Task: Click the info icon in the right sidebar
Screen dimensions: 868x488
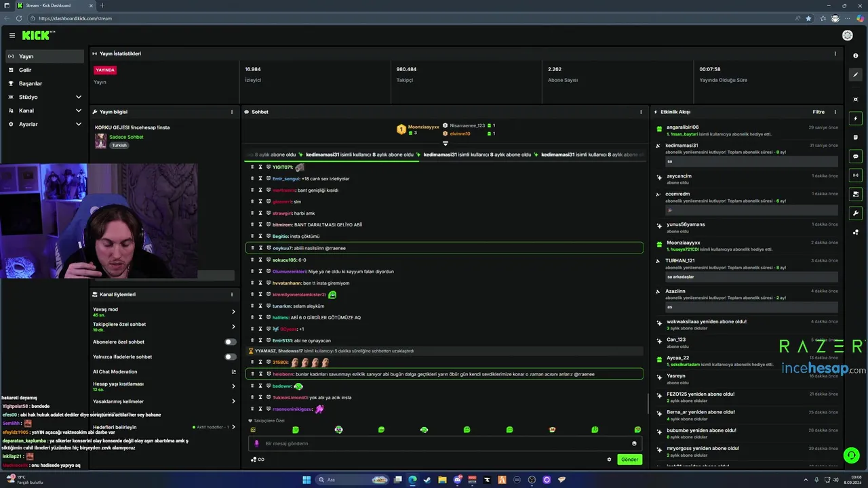Action: pos(856,56)
